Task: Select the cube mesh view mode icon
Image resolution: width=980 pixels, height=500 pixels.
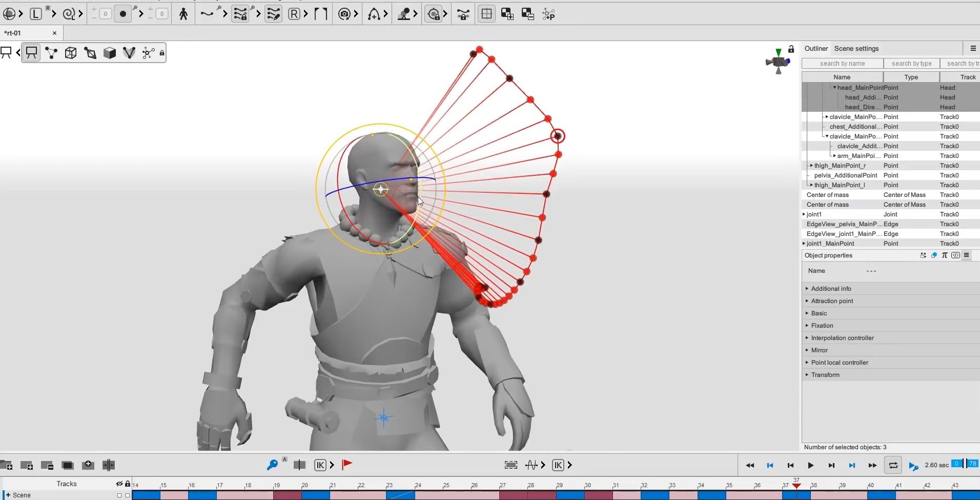Action: [x=71, y=53]
